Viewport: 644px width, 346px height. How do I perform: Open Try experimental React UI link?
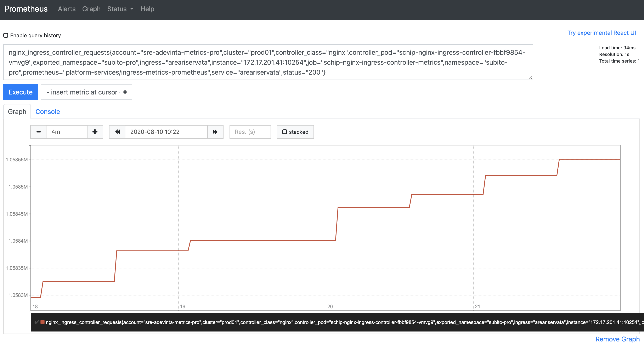pyautogui.click(x=601, y=33)
